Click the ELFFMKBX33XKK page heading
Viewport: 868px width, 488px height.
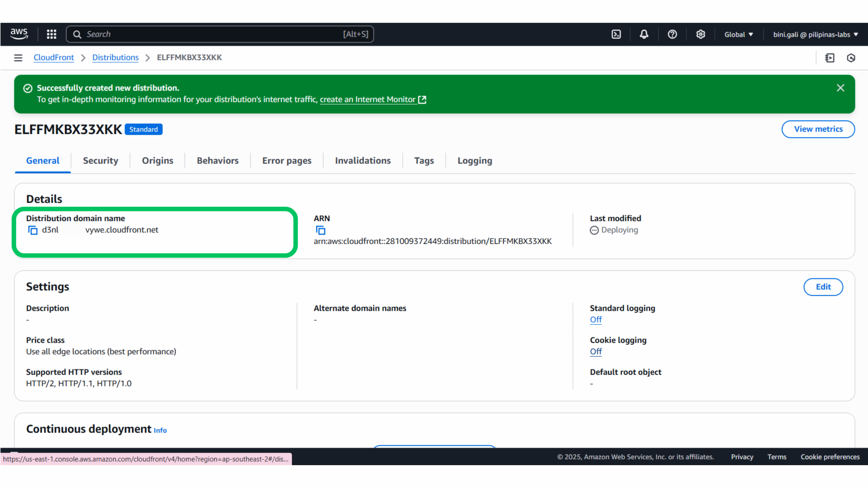[68, 129]
